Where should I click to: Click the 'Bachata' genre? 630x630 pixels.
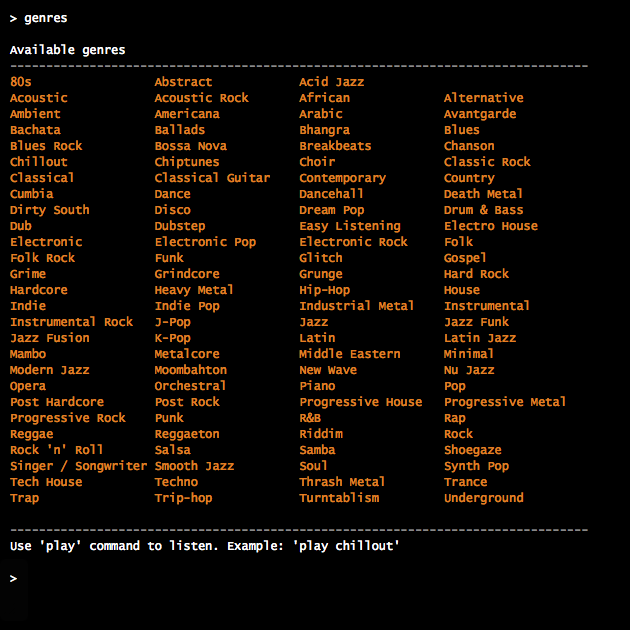tap(35, 130)
